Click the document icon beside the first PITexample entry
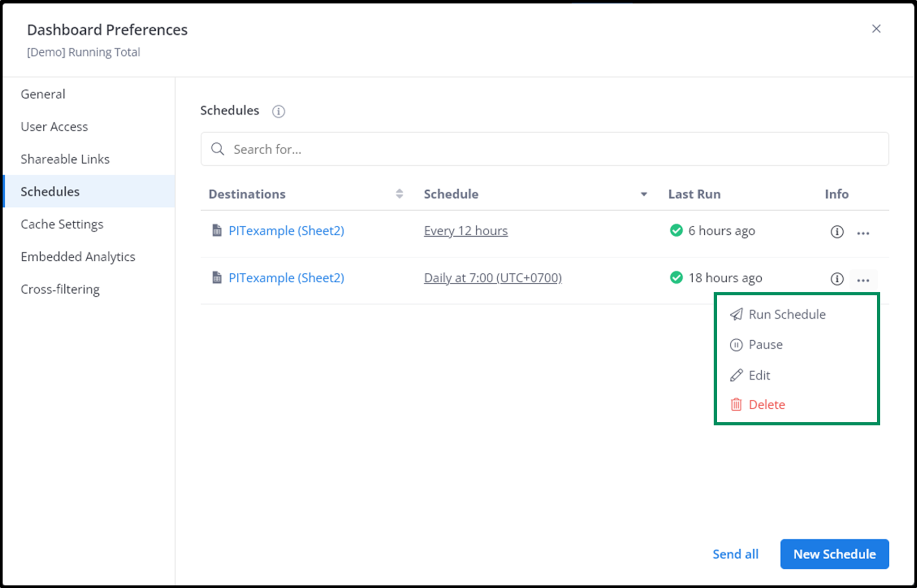This screenshot has width=917, height=588. pyautogui.click(x=216, y=230)
